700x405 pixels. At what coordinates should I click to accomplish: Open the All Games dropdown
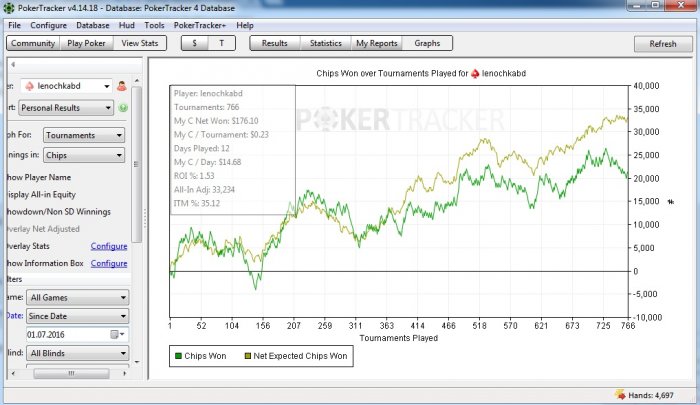click(78, 297)
